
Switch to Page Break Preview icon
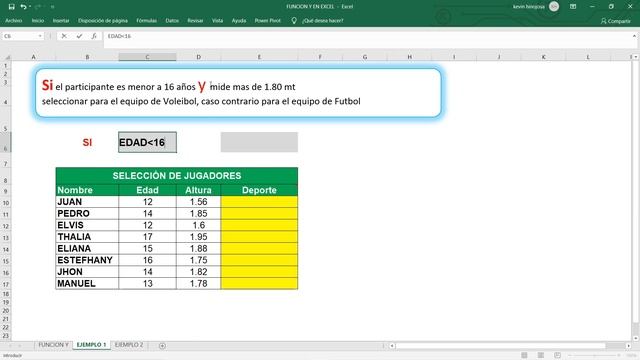558,355
